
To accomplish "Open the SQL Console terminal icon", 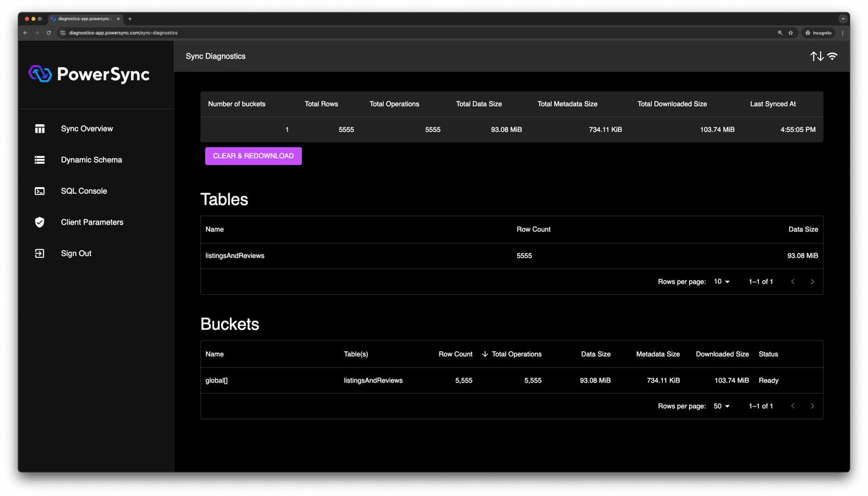I will tap(40, 191).
